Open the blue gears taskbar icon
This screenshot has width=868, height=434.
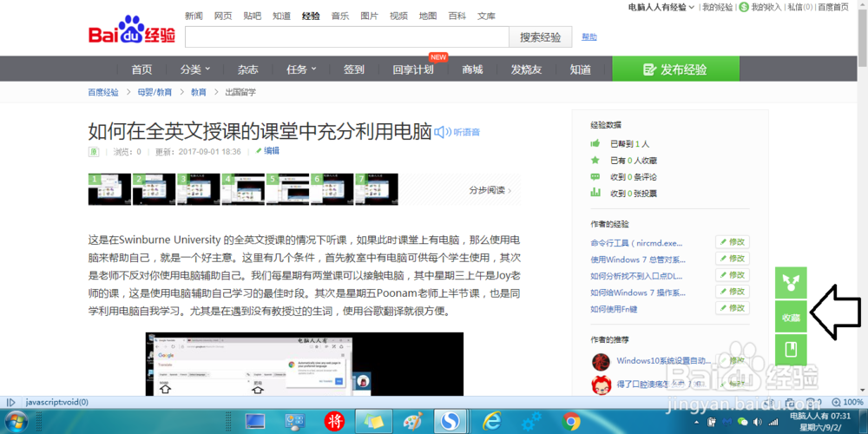tap(531, 423)
